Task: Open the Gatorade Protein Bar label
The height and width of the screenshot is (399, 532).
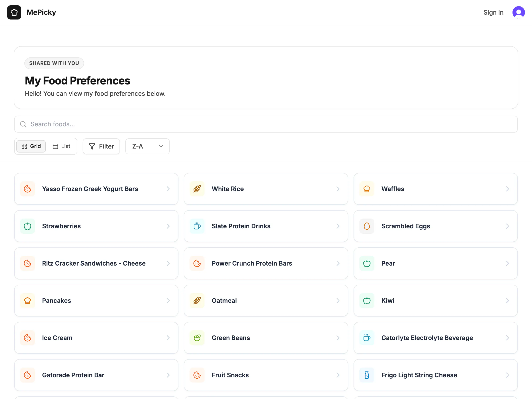Action: (73, 375)
